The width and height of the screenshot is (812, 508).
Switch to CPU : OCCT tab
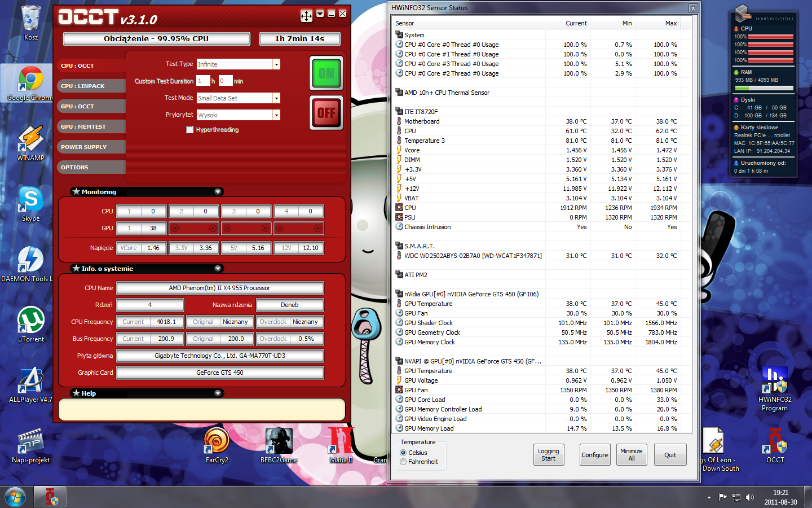(91, 66)
